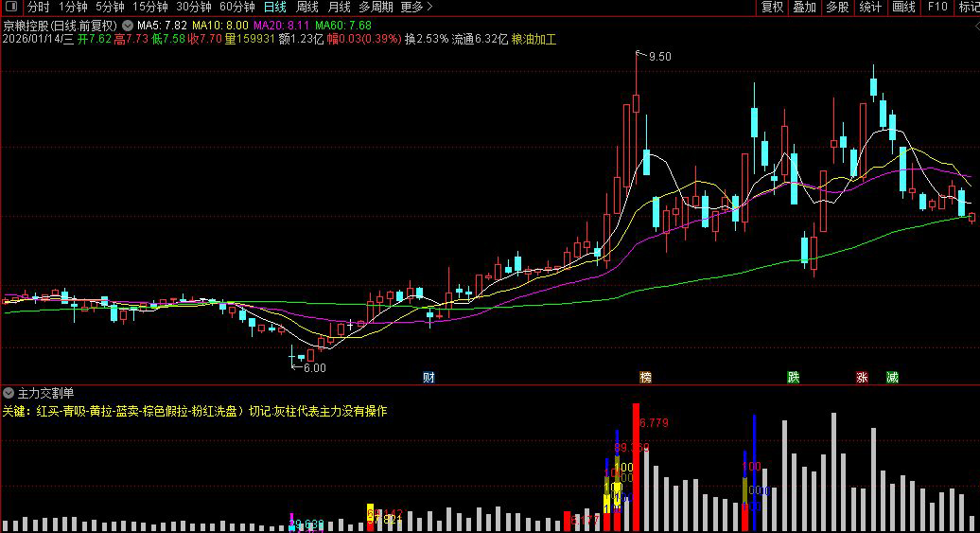Open the 画线 drawing tools

[x=903, y=7]
